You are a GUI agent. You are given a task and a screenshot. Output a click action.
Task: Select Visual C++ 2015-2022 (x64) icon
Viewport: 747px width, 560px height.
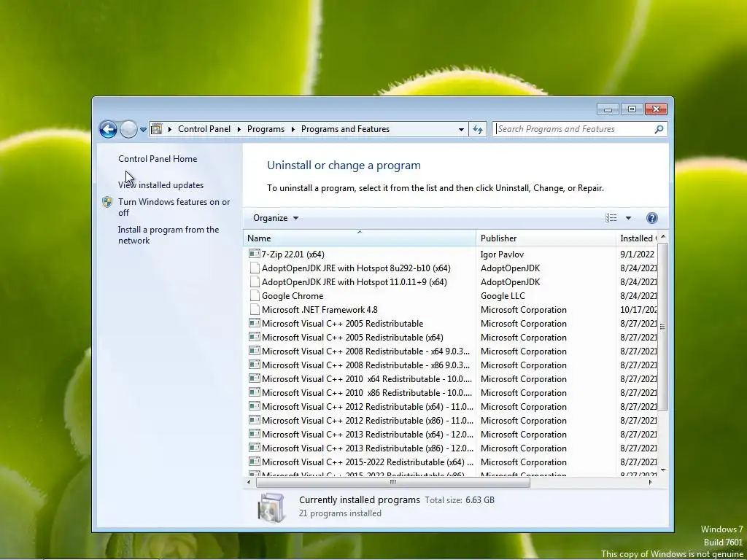point(255,461)
